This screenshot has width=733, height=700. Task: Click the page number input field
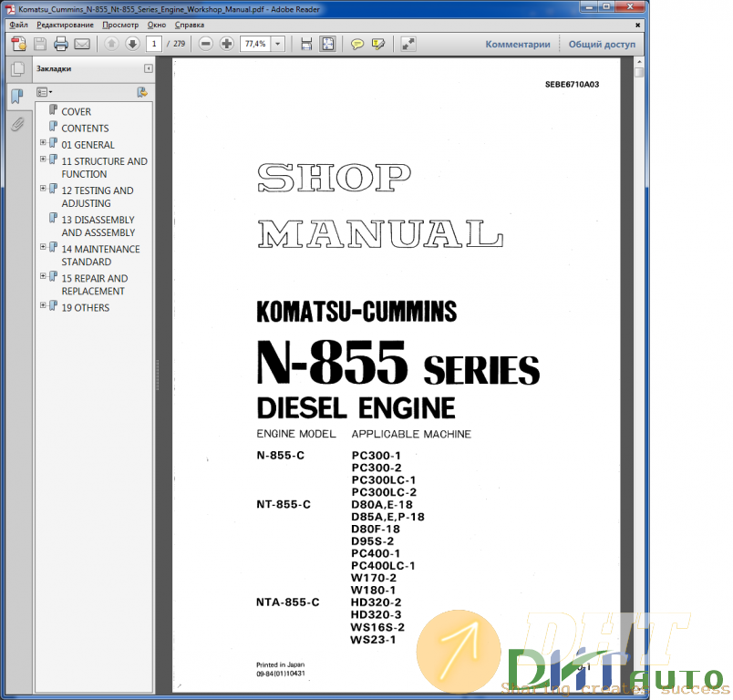tap(154, 44)
